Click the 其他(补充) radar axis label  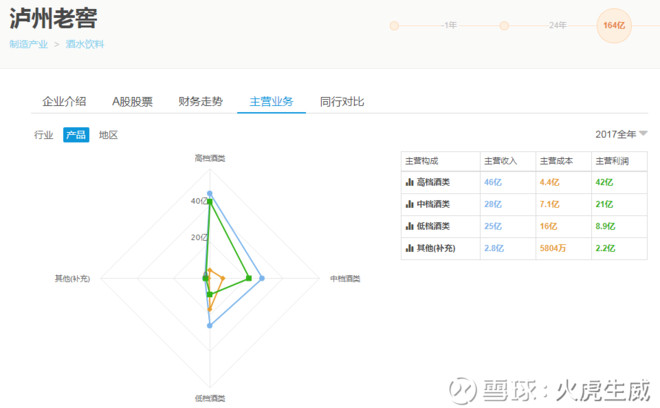coord(72,278)
